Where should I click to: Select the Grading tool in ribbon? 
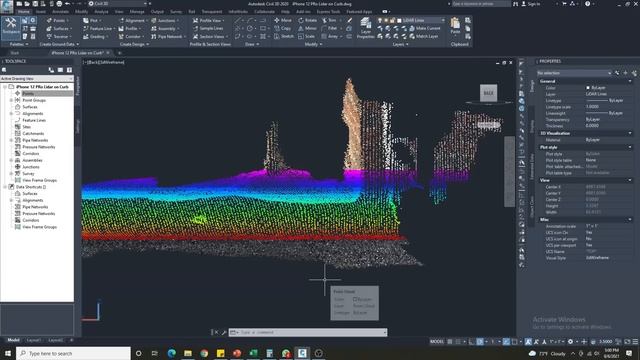click(95, 36)
